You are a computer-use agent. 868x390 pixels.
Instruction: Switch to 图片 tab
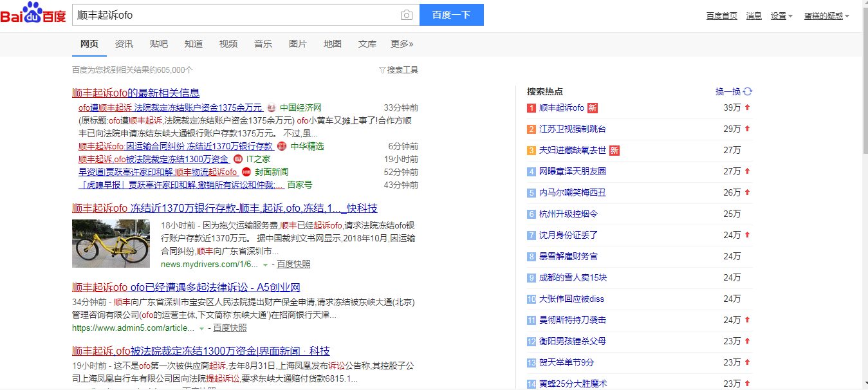point(298,44)
